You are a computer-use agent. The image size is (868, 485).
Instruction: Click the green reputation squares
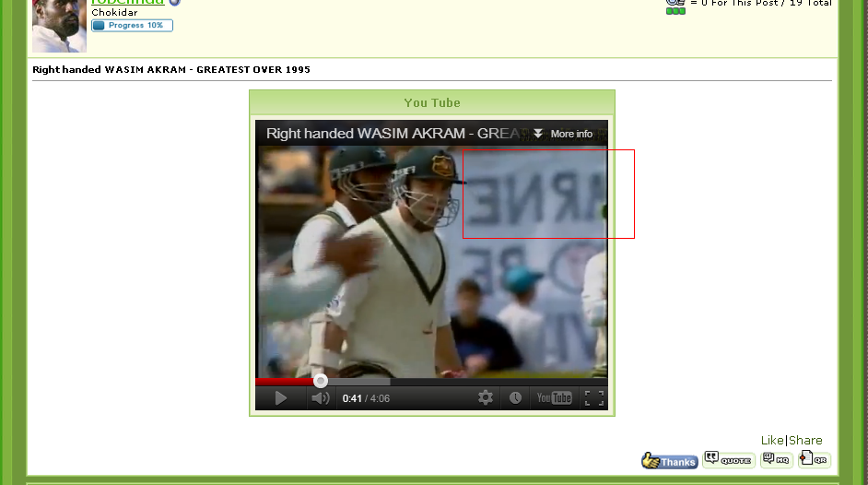click(676, 11)
